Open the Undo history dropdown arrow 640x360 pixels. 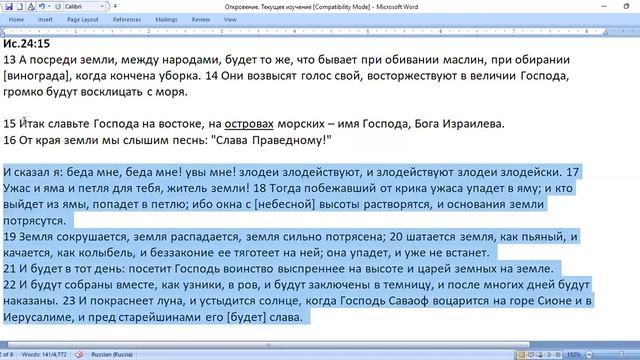(49, 7)
